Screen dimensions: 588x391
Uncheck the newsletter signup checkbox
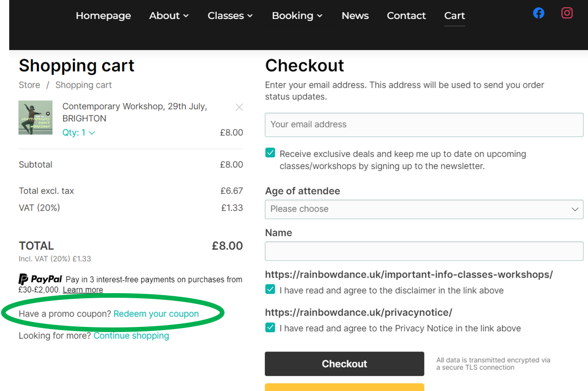click(x=270, y=152)
